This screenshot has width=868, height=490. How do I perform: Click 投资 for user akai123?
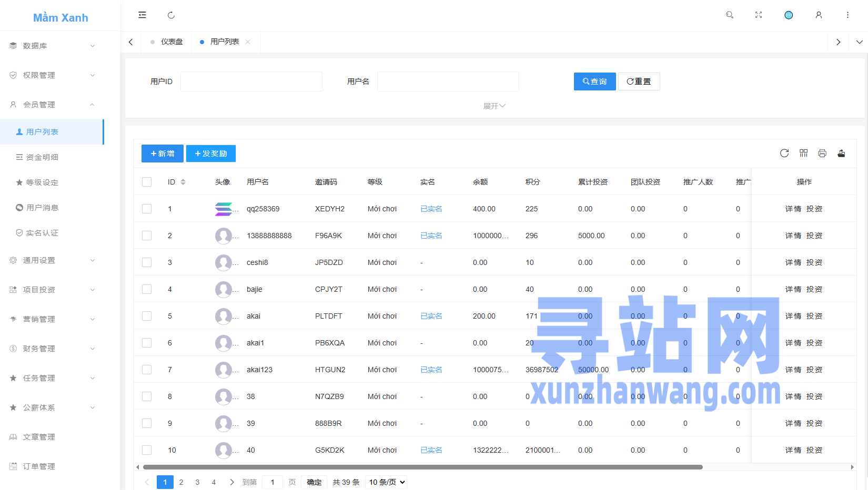(x=814, y=370)
